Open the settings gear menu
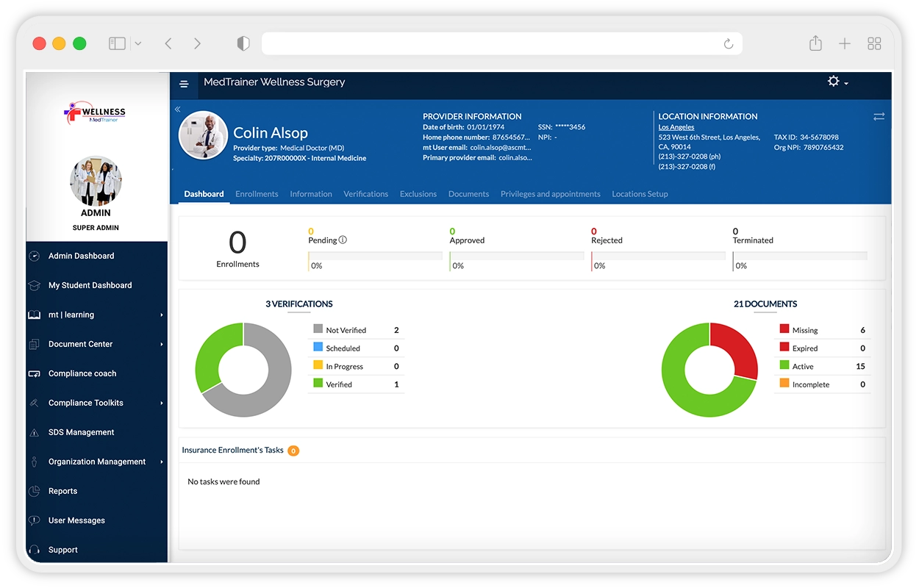 point(837,82)
